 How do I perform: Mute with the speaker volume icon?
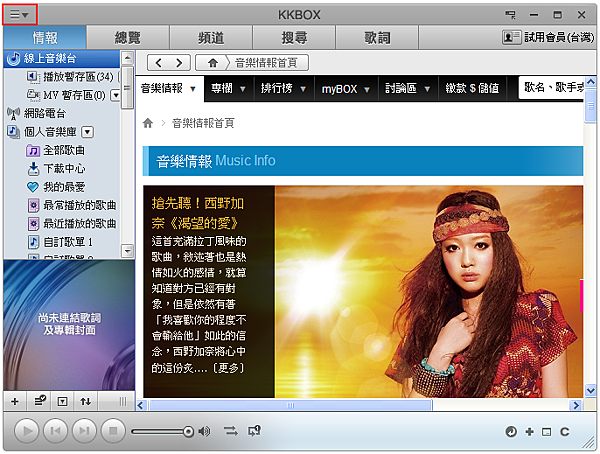204,431
